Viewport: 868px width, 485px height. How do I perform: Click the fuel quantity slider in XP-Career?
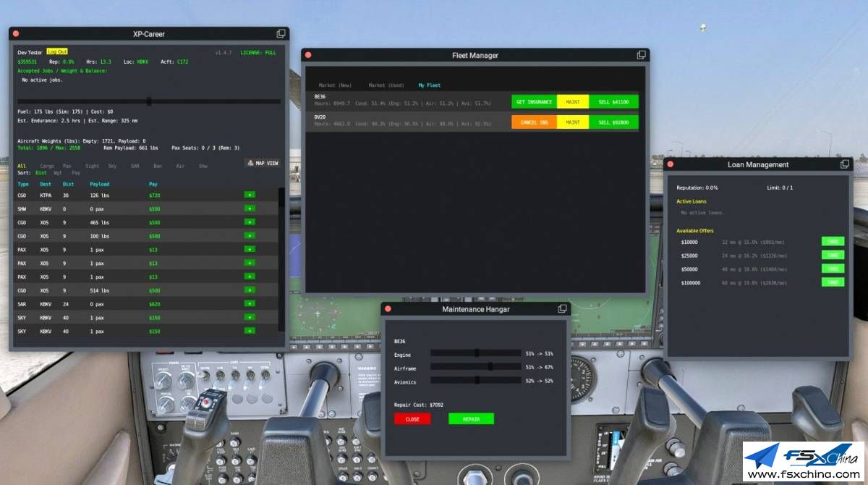(149, 101)
